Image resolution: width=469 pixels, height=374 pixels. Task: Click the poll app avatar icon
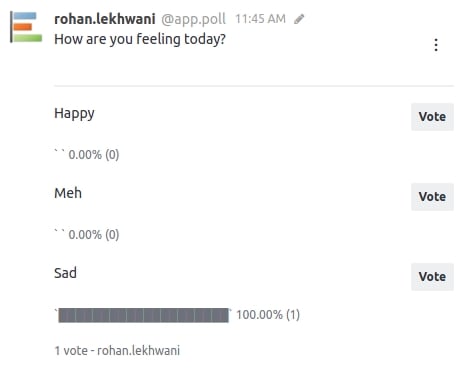click(26, 27)
